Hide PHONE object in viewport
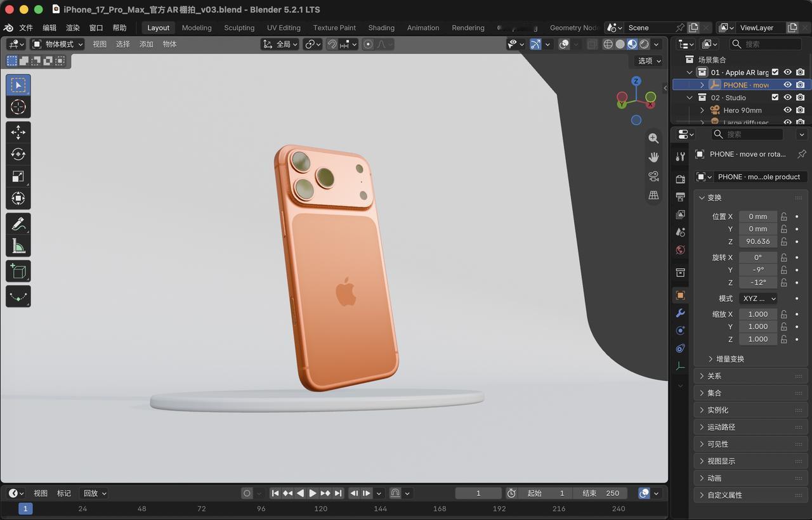Screen dimensions: 812x520 click(x=788, y=85)
